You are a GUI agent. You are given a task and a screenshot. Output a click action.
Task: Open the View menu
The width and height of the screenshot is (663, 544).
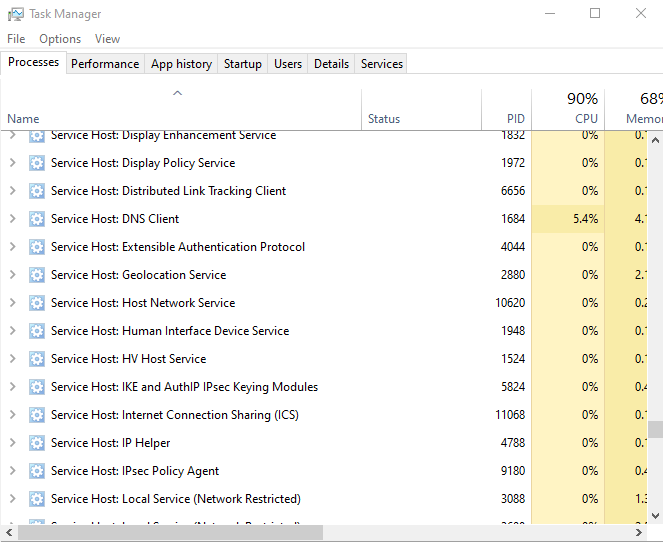coord(107,39)
